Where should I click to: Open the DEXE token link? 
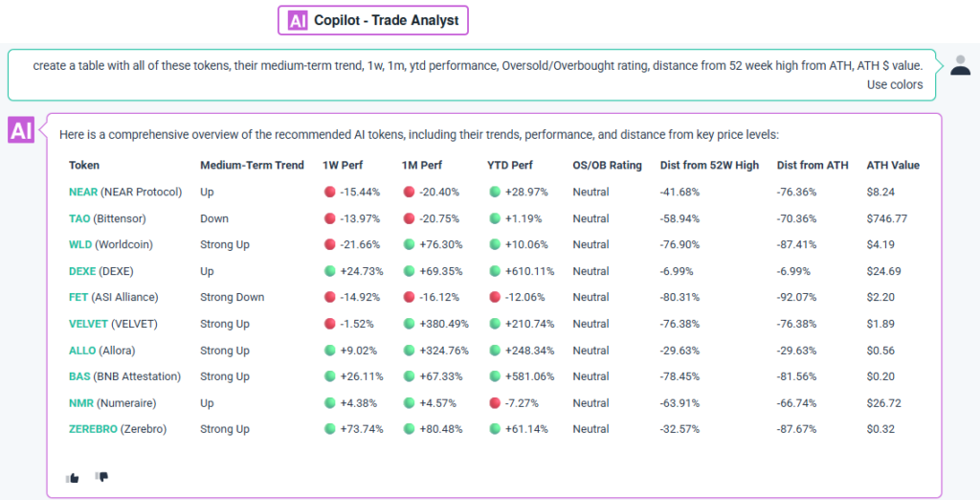[x=82, y=272]
